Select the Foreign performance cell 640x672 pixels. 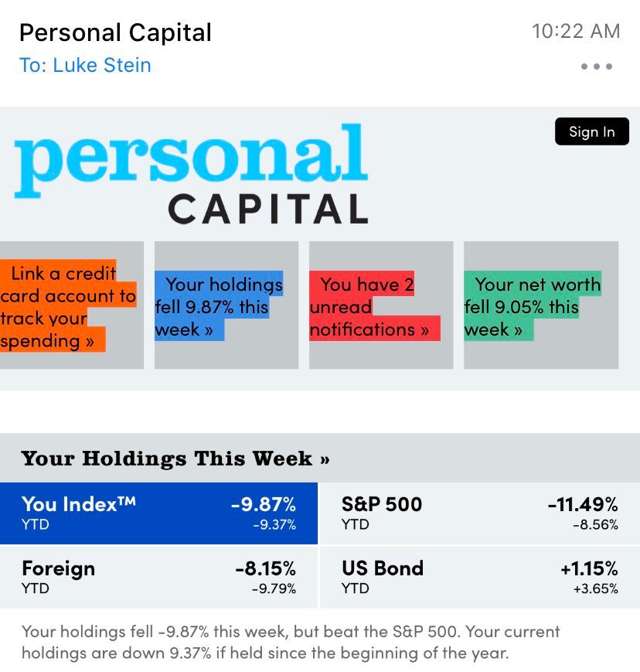158,577
